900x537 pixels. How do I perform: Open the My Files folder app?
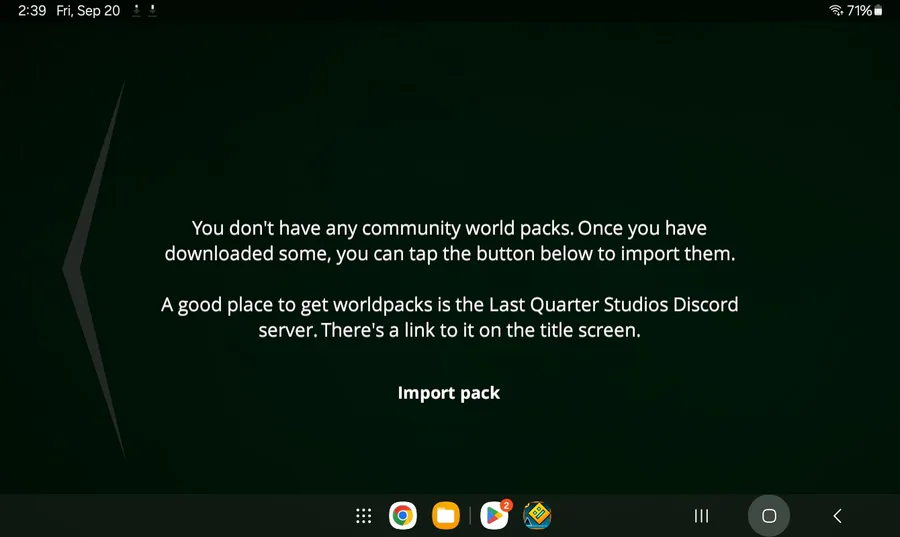pos(446,516)
